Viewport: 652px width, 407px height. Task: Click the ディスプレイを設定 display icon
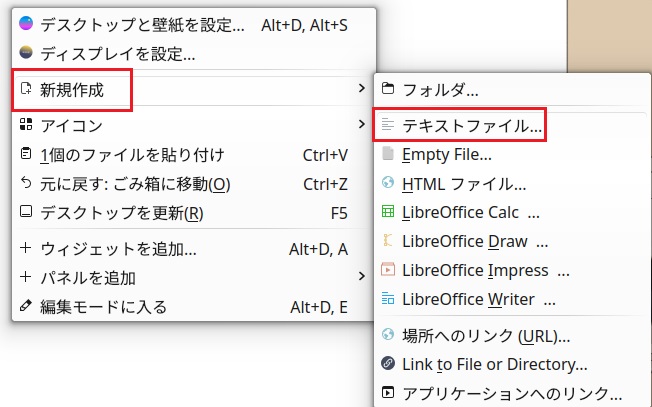tap(26, 53)
